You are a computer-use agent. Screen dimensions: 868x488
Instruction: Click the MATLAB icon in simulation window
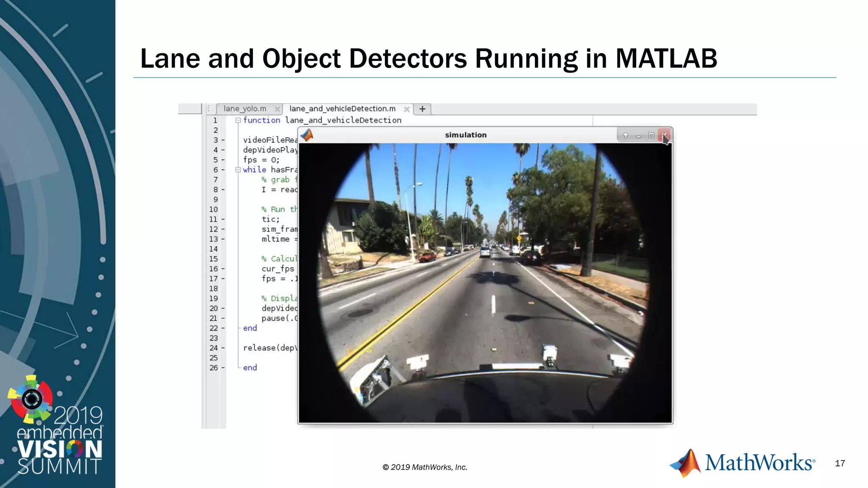[x=307, y=135]
